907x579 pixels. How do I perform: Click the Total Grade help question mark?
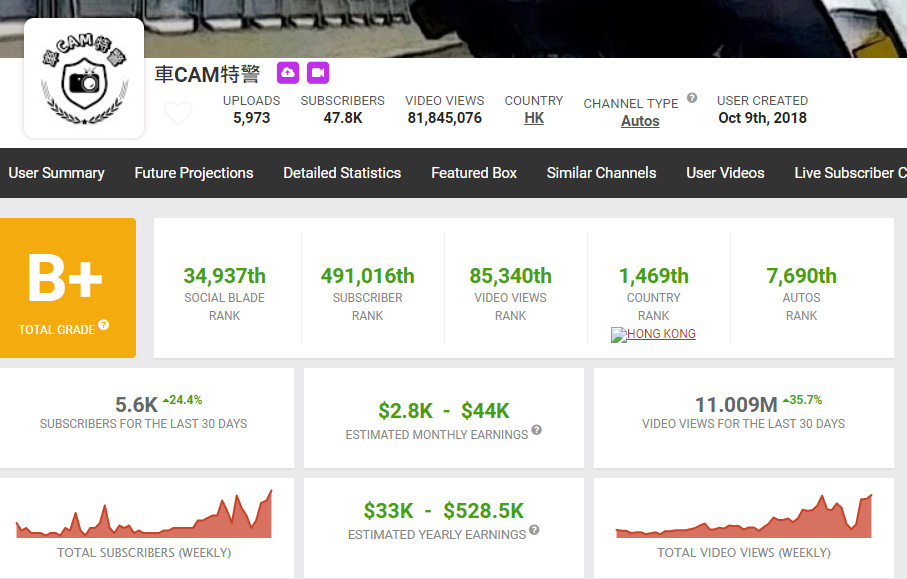[x=104, y=324]
